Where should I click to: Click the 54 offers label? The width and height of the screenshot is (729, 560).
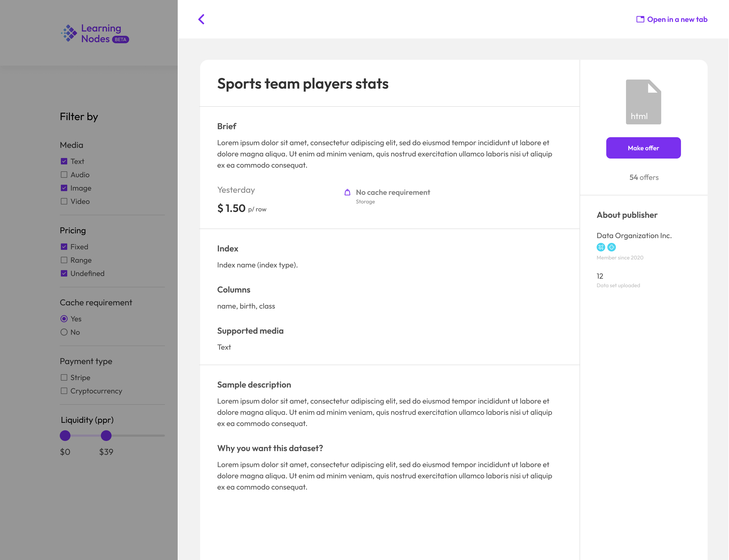click(644, 177)
